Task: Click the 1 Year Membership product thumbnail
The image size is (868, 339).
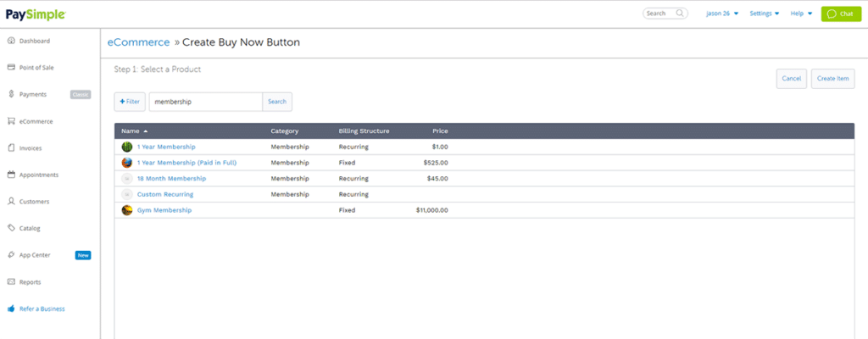Action: tap(127, 147)
